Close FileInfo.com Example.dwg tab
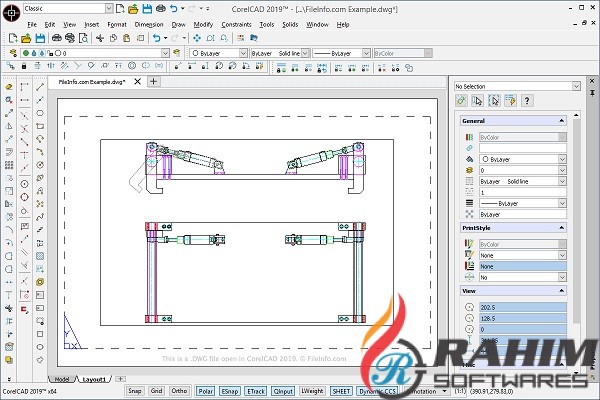This screenshot has height=400, width=600. (x=137, y=82)
